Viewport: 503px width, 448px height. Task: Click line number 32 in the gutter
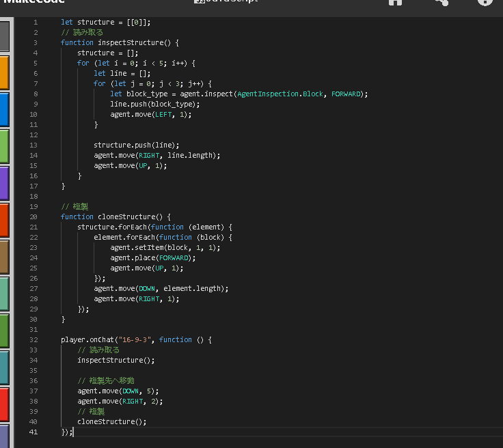tap(33, 339)
